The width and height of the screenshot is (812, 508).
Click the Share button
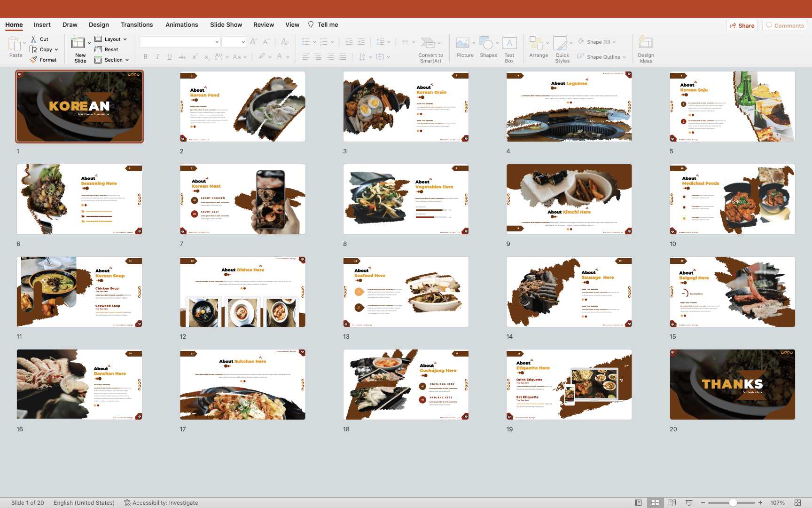[742, 25]
